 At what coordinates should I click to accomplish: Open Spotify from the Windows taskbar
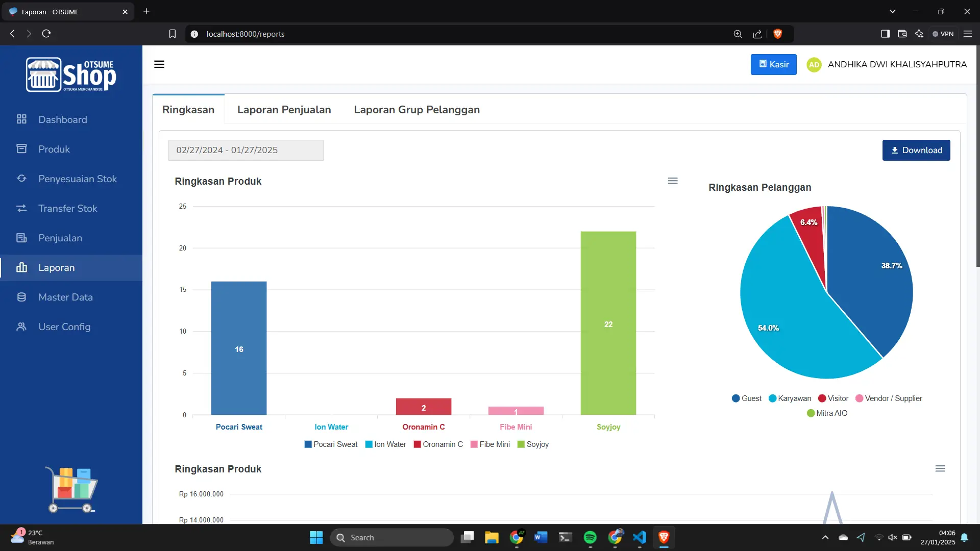tap(590, 537)
